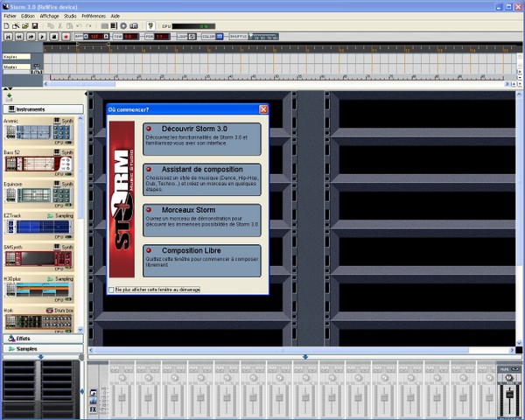
Task: Click the icon left of the CPU meter
Action: pyautogui.click(x=150, y=26)
